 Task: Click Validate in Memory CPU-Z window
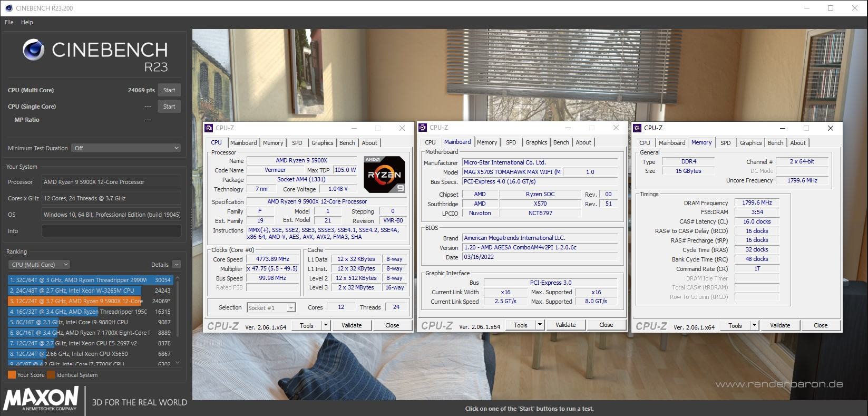[x=780, y=325]
